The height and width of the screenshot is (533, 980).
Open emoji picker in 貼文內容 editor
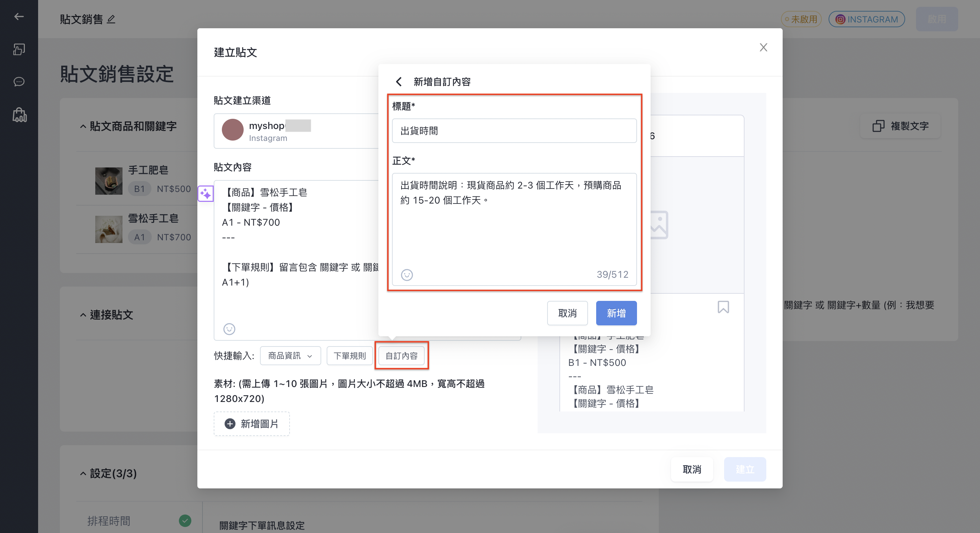tap(229, 329)
